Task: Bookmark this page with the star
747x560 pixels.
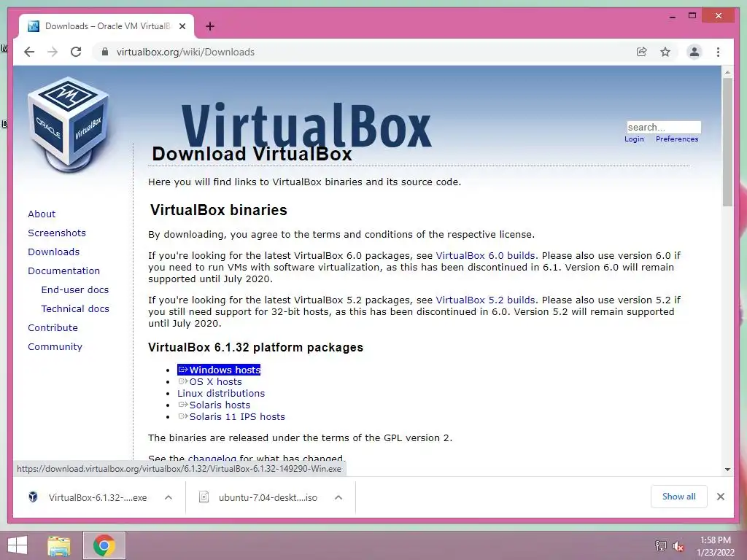Action: (x=665, y=52)
